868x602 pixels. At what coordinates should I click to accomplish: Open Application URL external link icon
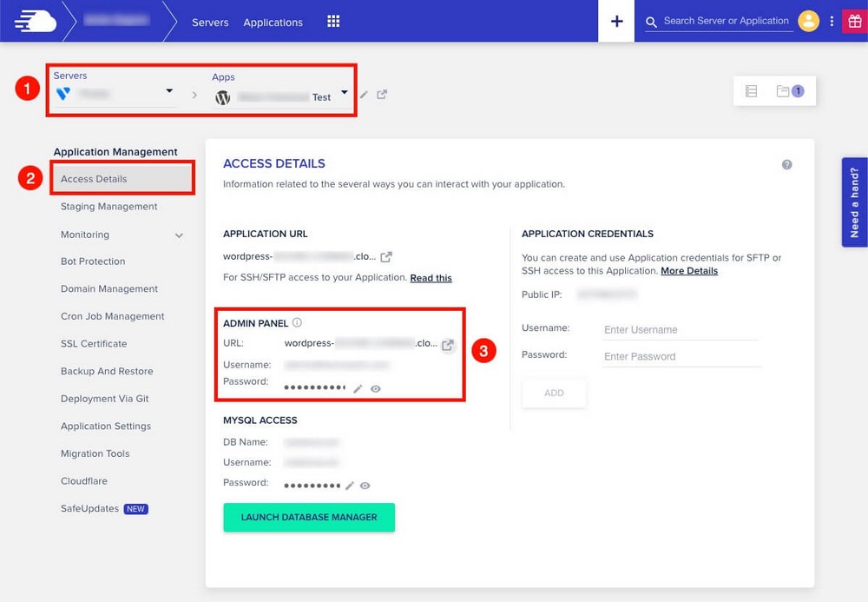(x=386, y=256)
